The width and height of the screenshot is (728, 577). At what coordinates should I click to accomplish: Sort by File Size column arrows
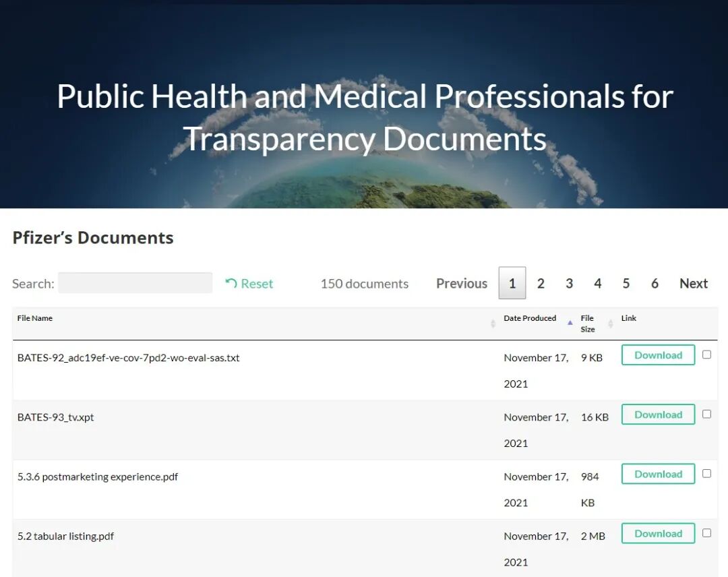[611, 324]
